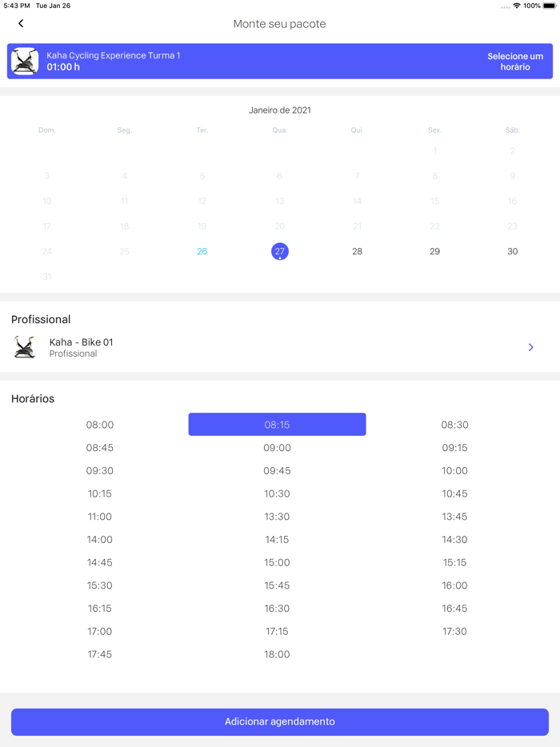Select the 18:00 time slot
Viewport: 560px width, 747px height.
(277, 654)
